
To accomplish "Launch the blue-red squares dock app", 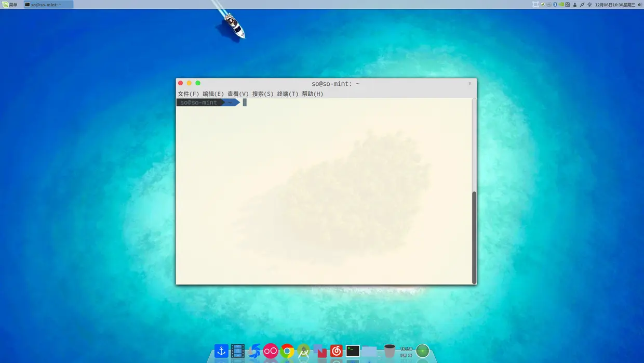I will click(x=320, y=351).
